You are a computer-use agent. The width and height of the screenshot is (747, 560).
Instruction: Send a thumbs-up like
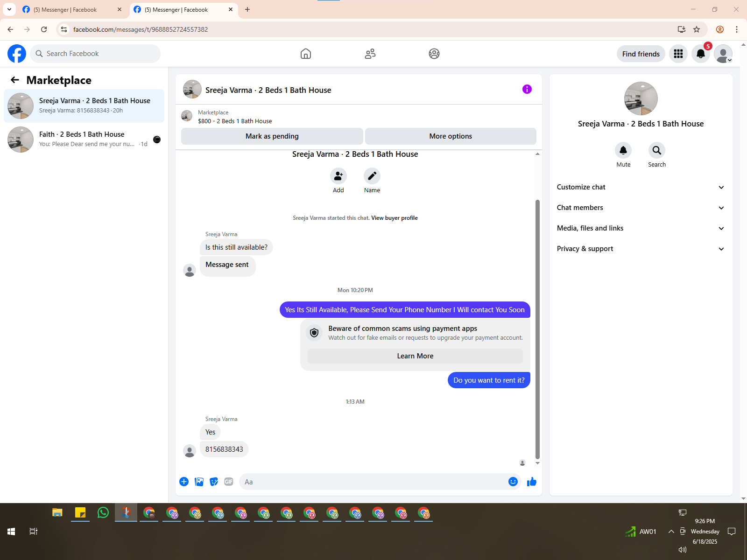[532, 482]
